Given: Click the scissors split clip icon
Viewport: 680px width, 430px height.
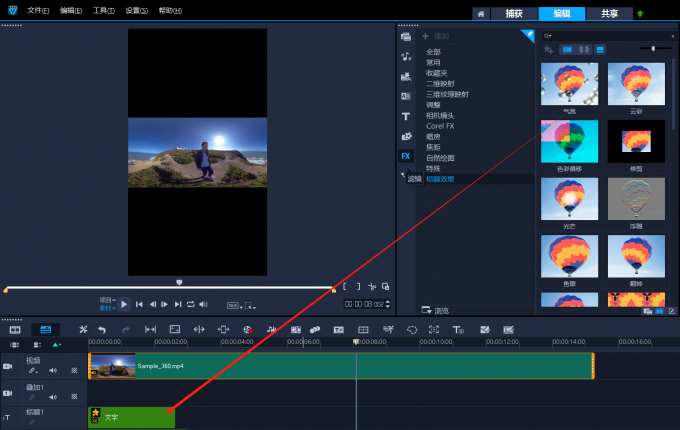Looking at the screenshot, I should click(x=371, y=287).
